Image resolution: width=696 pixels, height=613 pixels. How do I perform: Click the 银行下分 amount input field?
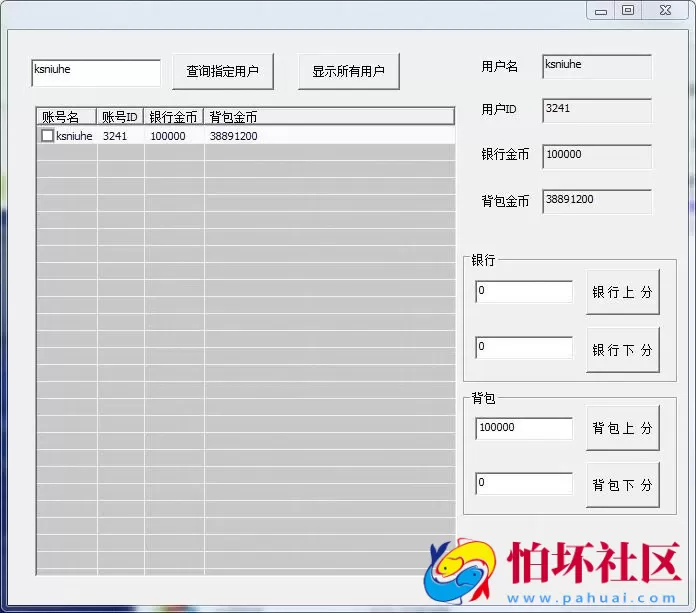[524, 348]
